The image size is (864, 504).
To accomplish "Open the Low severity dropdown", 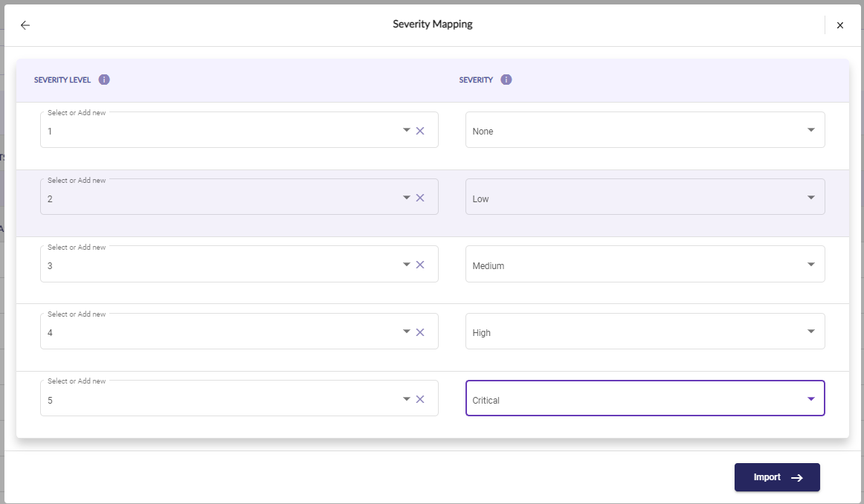I will point(645,197).
